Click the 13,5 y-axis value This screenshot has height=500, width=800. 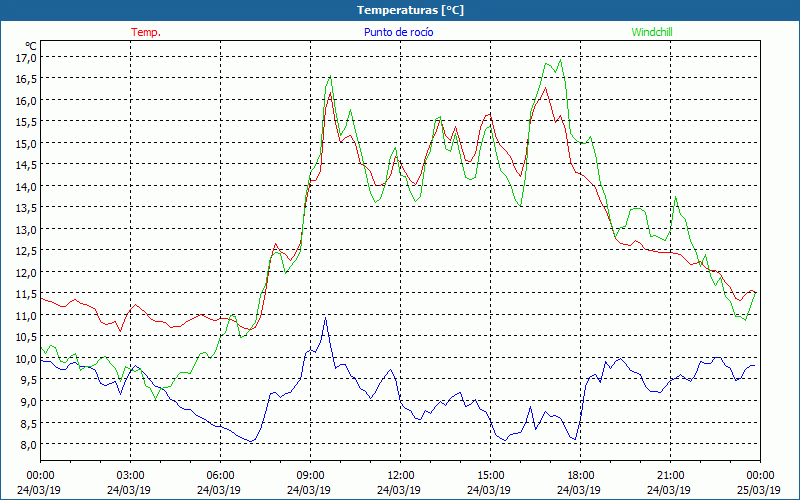coord(26,208)
